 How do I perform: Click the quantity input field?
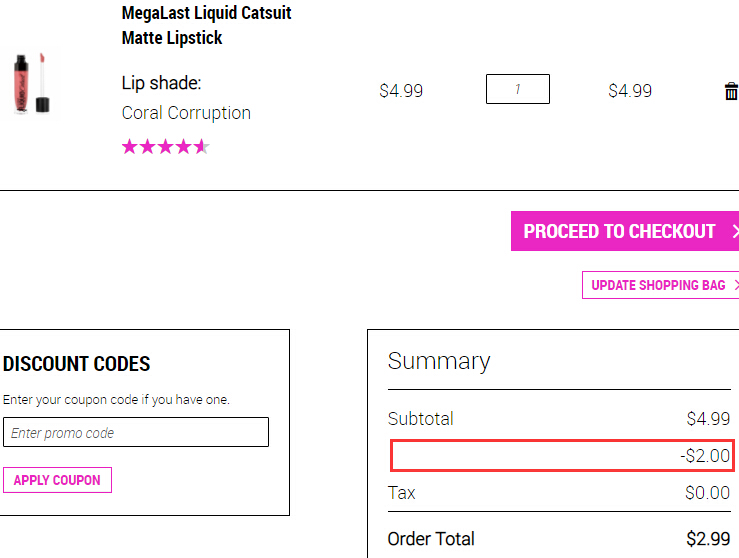517,89
